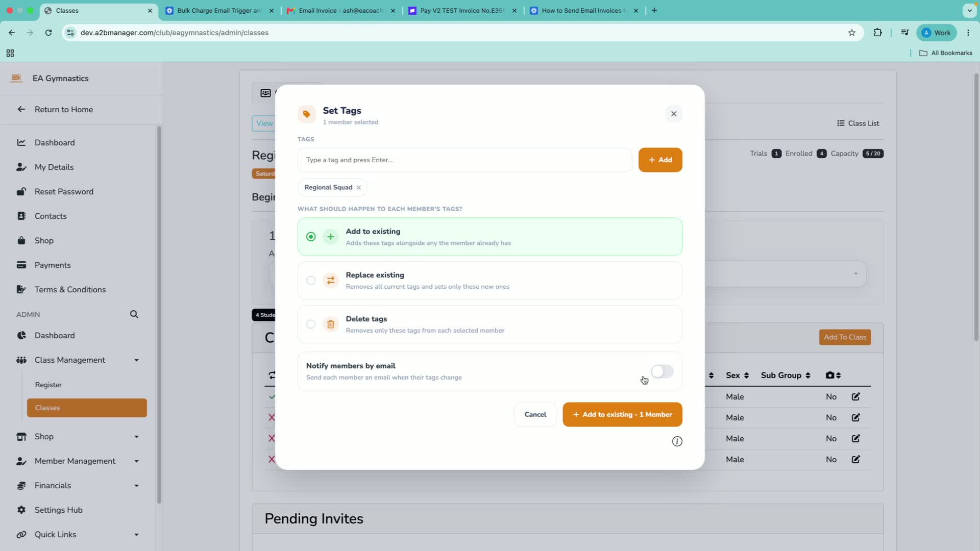Select the Delete tags radio option
Viewport: 980px width, 551px height.
coord(311,324)
